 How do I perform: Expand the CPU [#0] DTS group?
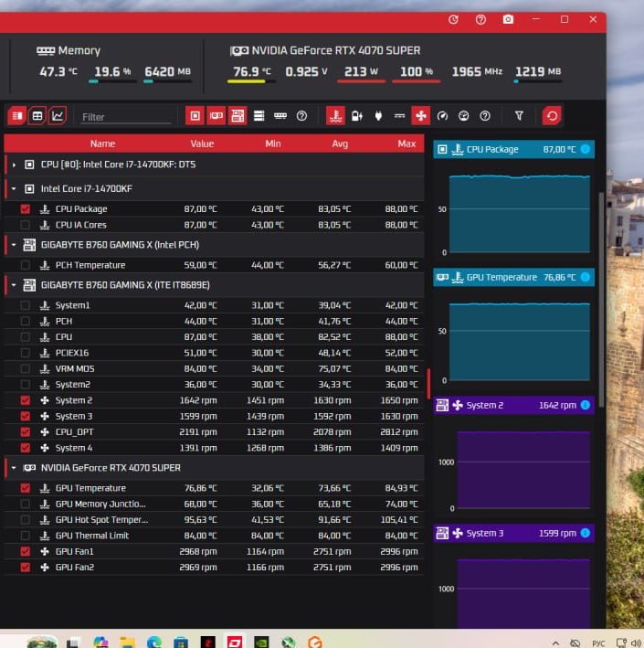coord(14,165)
